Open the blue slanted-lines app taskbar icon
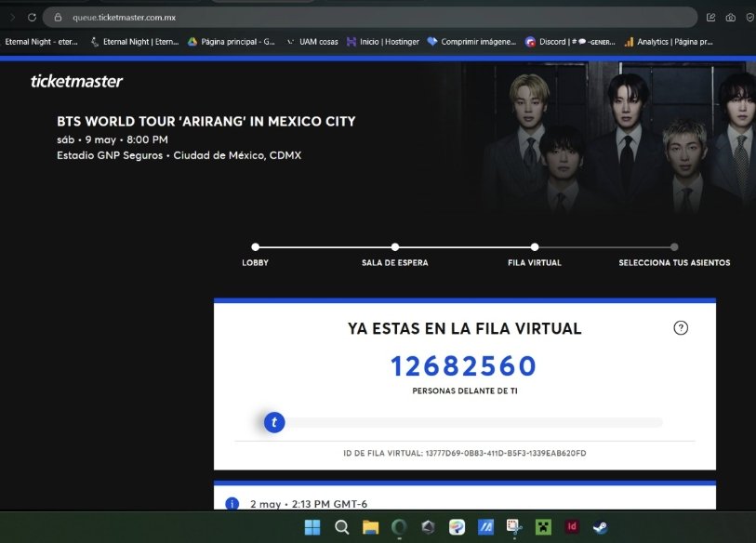Viewport: 756px width, 543px height. (485, 527)
